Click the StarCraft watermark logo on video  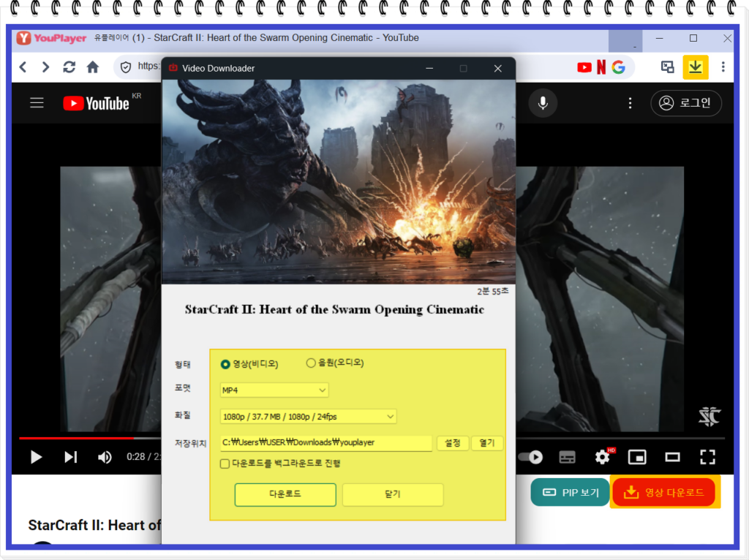(x=710, y=416)
